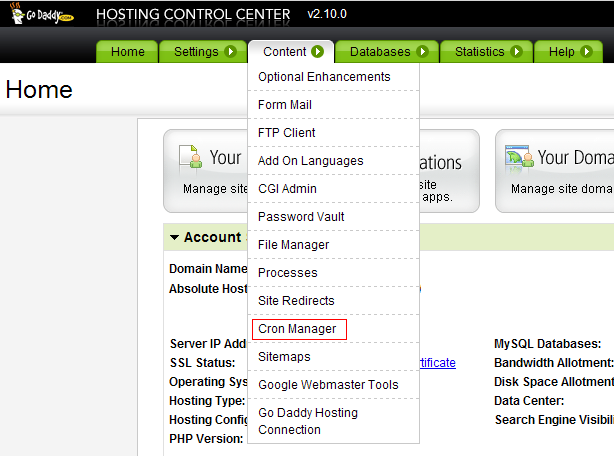Open Form Mail menu option
This screenshot has width=614, height=456.
[x=285, y=105]
